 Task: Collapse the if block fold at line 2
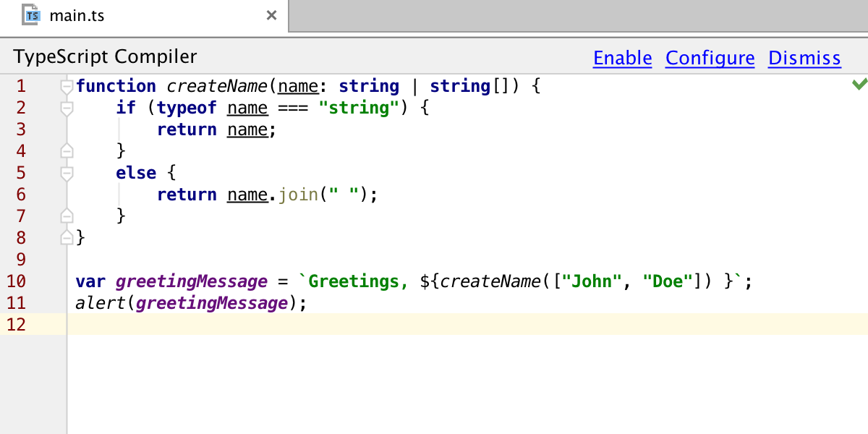pyautogui.click(x=67, y=108)
